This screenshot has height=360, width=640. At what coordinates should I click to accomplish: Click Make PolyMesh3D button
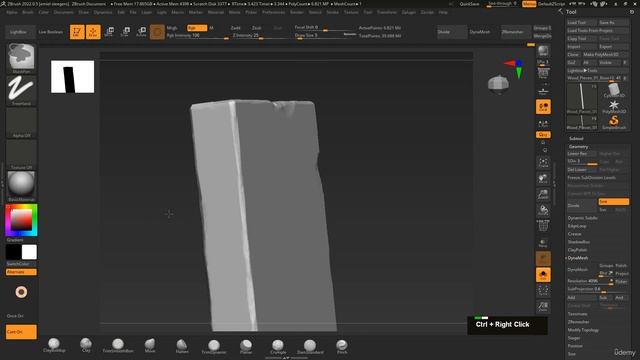pyautogui.click(x=606, y=54)
